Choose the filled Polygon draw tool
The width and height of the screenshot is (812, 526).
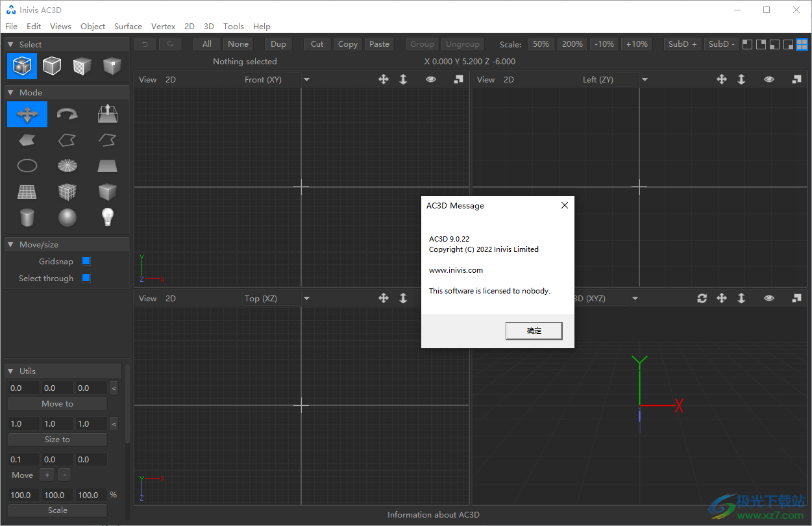(x=27, y=140)
